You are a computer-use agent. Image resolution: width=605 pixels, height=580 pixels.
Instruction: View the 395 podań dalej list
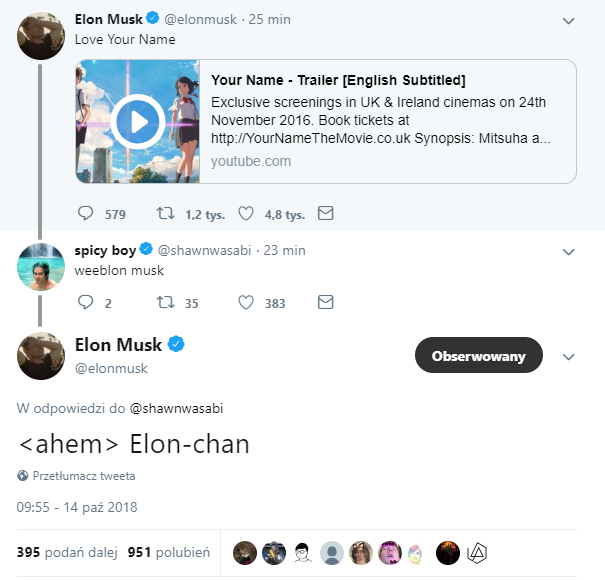tap(67, 553)
